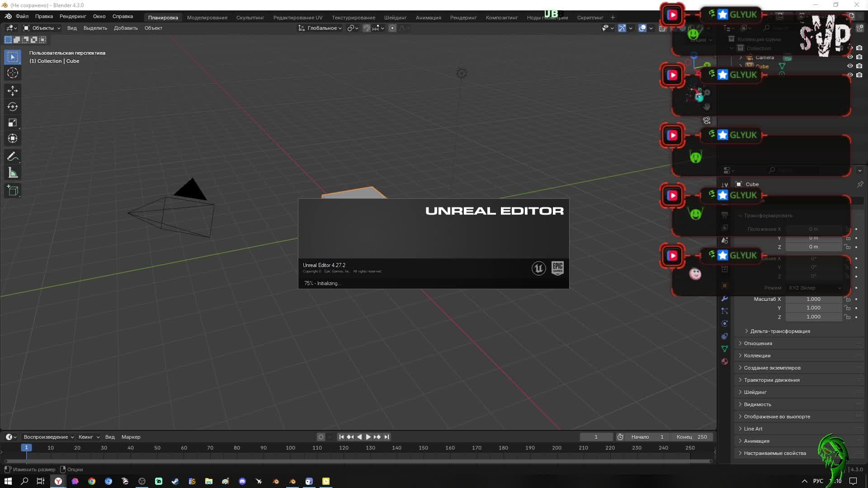This screenshot has width=868, height=488.
Task: Jump to timeline end frame button
Action: (x=387, y=437)
